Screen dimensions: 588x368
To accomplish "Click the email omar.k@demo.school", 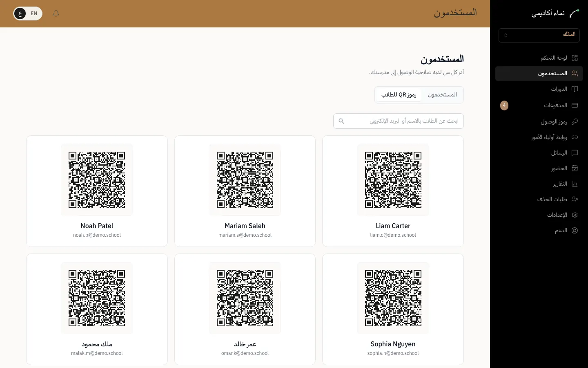I will [245, 353].
